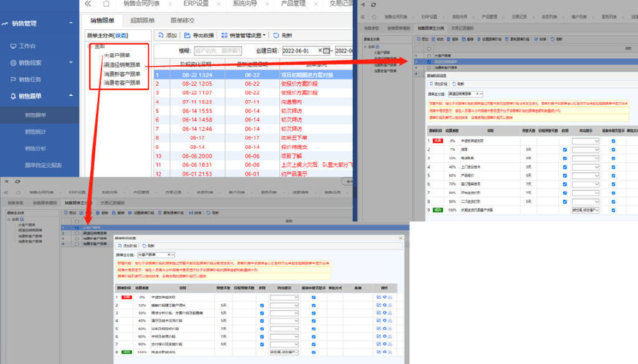This screenshot has width=638, height=364.
Task: Open calendar picker beside 2022-06-01 date
Action: (326, 51)
